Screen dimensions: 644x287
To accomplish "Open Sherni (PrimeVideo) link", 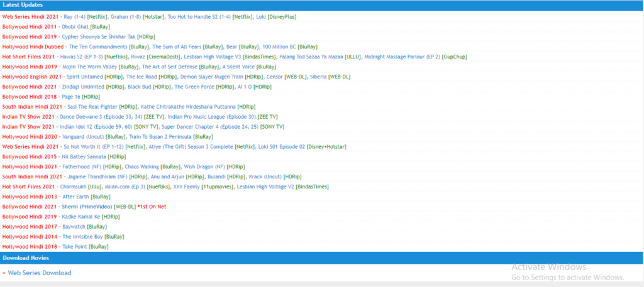I will coord(87,207).
